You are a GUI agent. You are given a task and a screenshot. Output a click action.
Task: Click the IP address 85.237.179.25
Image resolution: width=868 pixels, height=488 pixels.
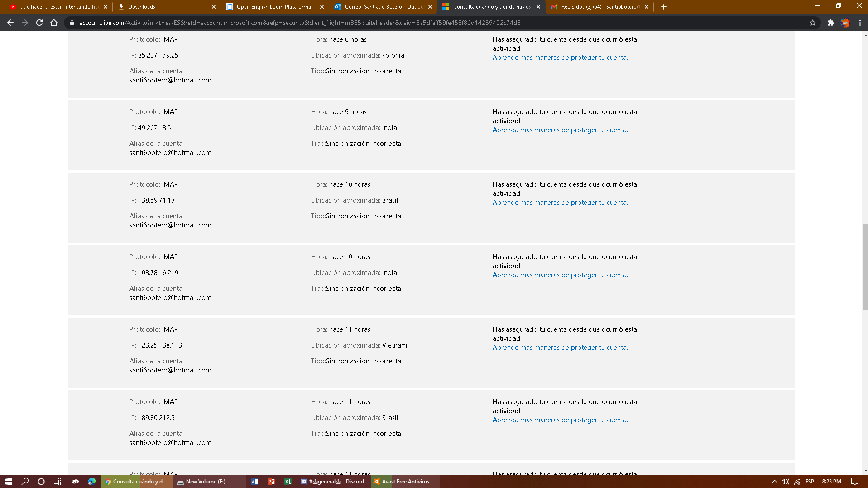click(158, 55)
